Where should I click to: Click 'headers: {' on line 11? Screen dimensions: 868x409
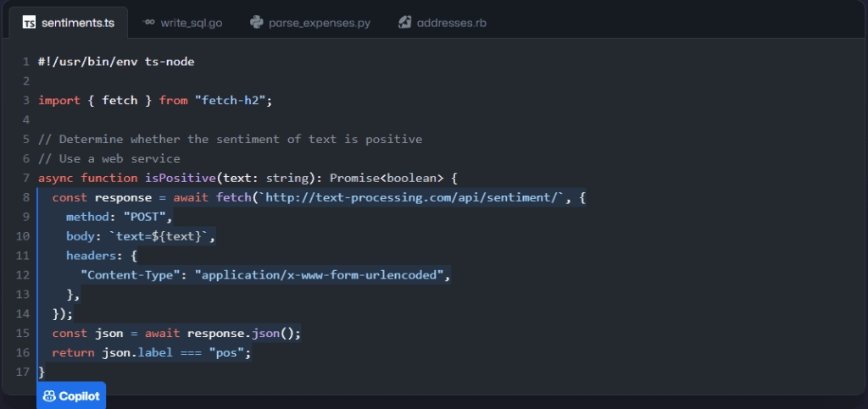(102, 256)
